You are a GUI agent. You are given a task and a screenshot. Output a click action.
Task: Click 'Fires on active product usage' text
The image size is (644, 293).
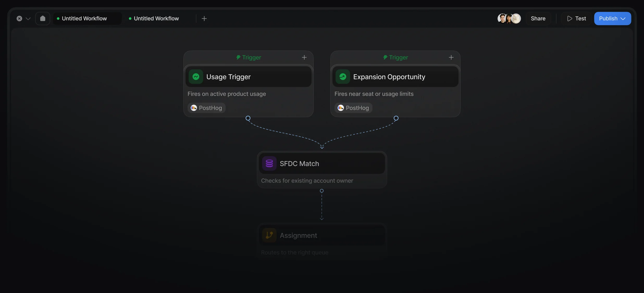[227, 94]
